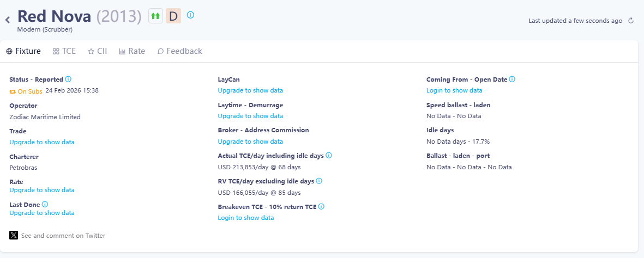This screenshot has height=258, width=644.
Task: Go to the Feedback tab
Action: [179, 51]
